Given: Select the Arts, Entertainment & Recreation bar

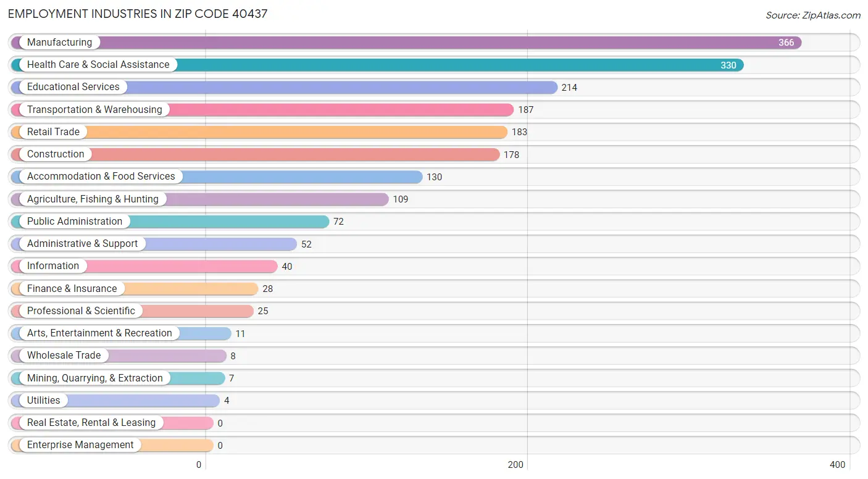Looking at the screenshot, I should click(121, 333).
